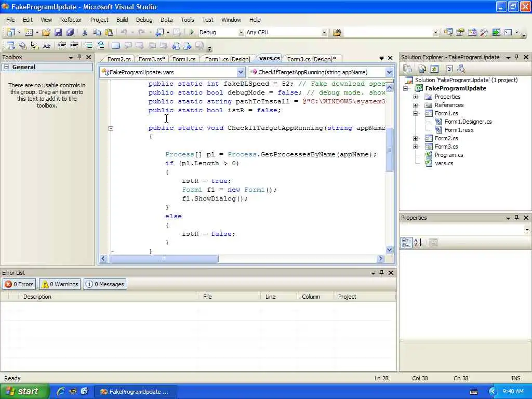Toggle the 0 Warnings filter
Screen dimensions: 532x399
60,284
